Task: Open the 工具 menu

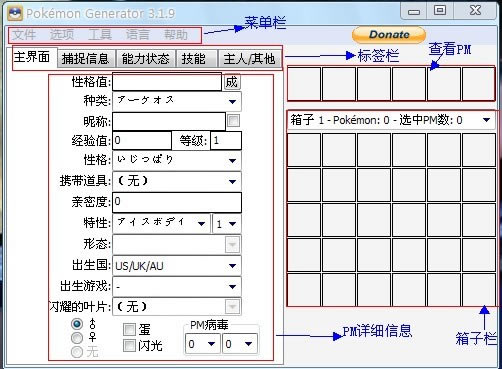Action: (100, 35)
